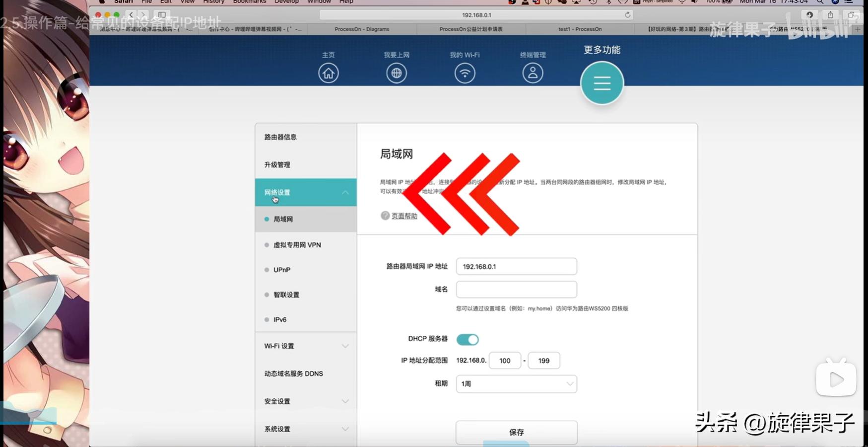Click the 保存 save button
This screenshot has height=447, width=868.
tap(516, 432)
